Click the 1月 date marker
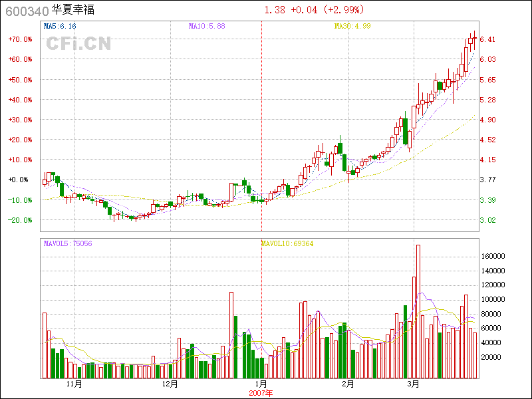The width and height of the screenshot is (532, 399). pyautogui.click(x=261, y=384)
